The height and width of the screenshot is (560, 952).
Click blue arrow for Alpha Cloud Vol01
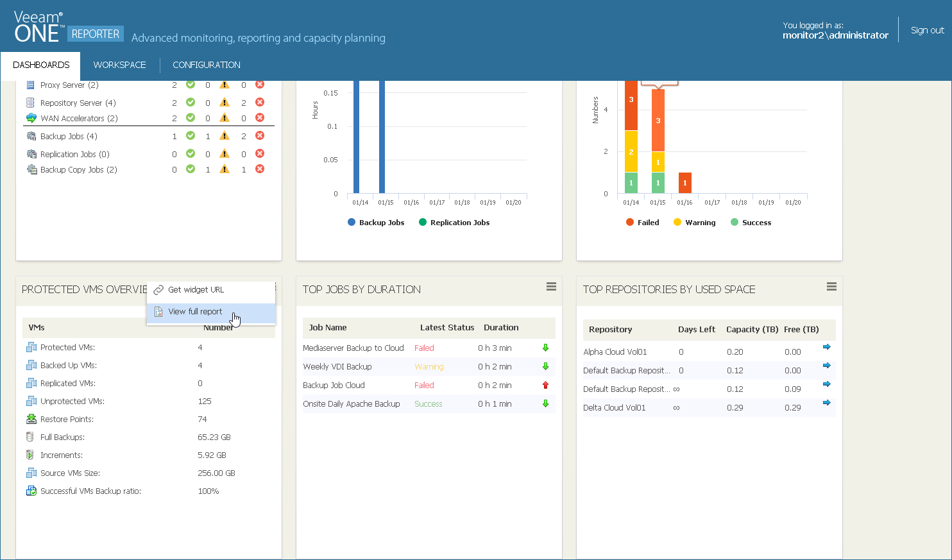[827, 347]
